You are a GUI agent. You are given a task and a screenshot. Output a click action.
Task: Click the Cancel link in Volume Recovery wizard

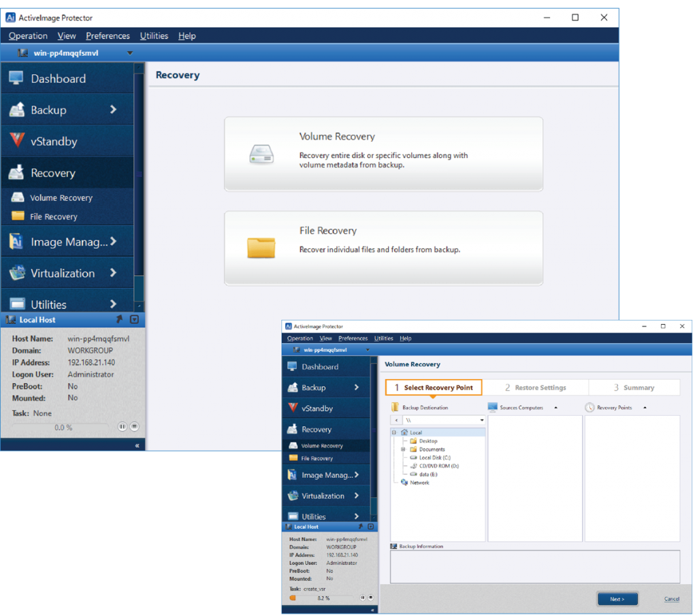pos(671,599)
